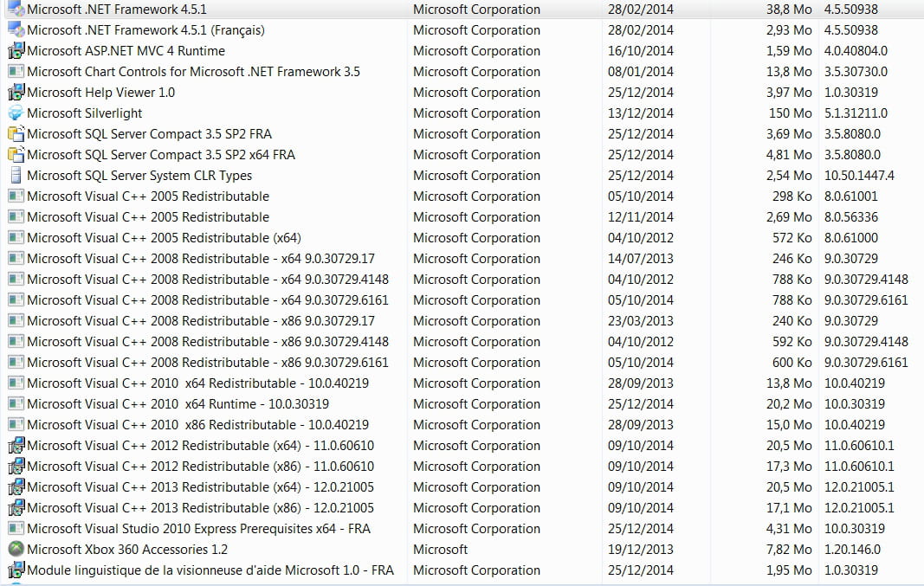Select Microsoft SQL Server System CLR Types name

[x=139, y=176]
